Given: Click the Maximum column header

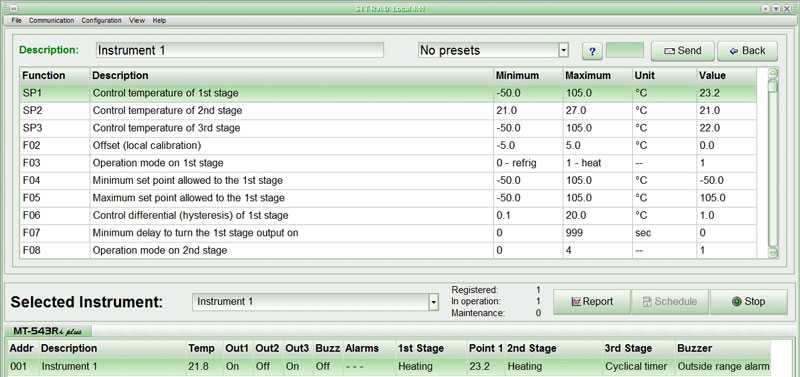Looking at the screenshot, I should click(x=598, y=76).
